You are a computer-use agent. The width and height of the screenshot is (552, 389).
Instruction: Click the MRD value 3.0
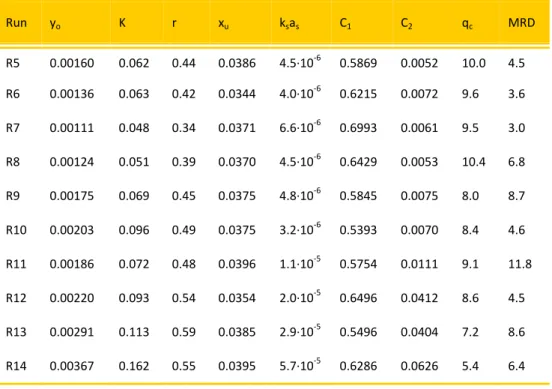516,127
